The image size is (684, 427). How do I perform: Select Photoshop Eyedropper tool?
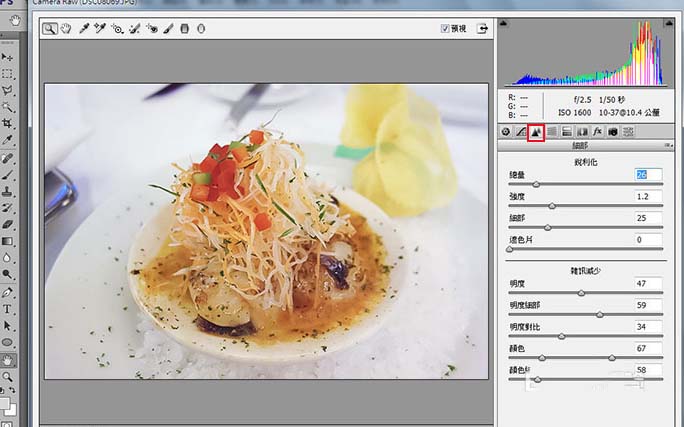(x=7, y=140)
